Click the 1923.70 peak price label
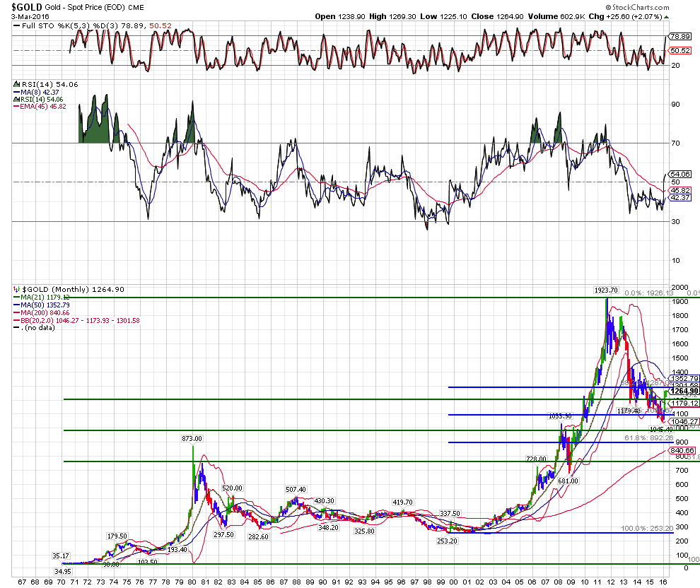 click(x=606, y=290)
